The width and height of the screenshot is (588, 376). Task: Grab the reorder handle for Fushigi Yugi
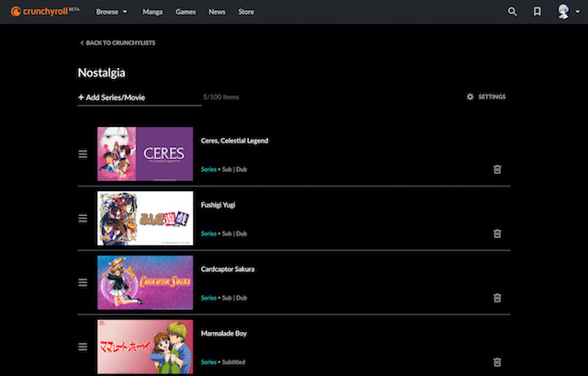point(83,219)
